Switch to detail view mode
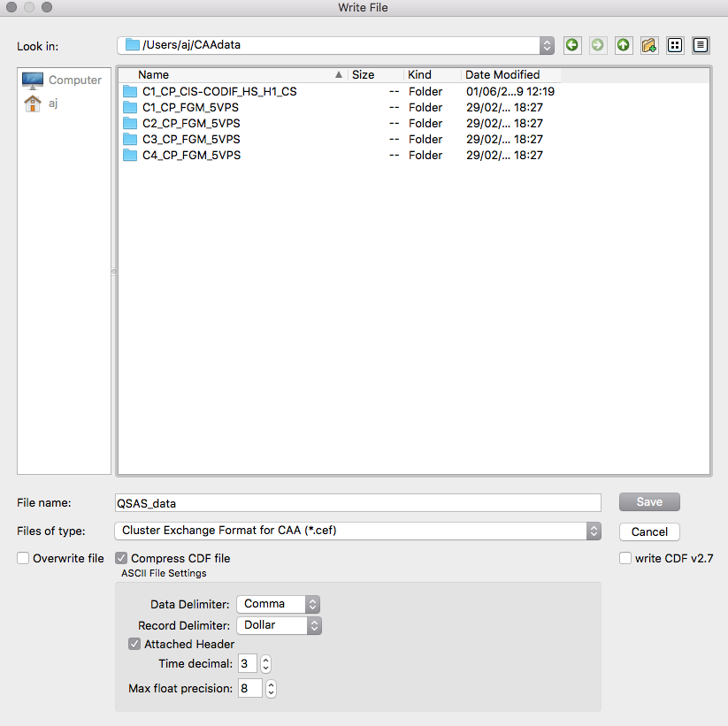728x726 pixels. click(x=701, y=45)
